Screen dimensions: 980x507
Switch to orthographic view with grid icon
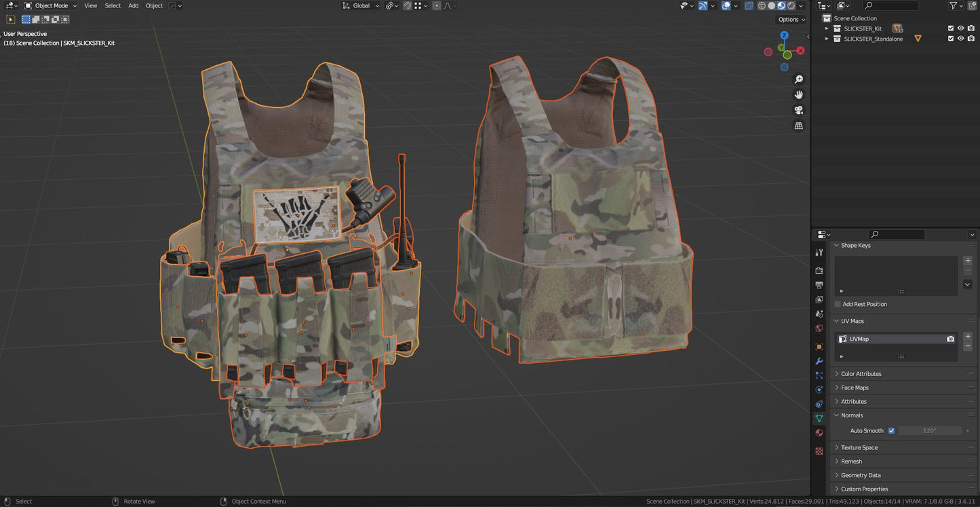point(798,126)
